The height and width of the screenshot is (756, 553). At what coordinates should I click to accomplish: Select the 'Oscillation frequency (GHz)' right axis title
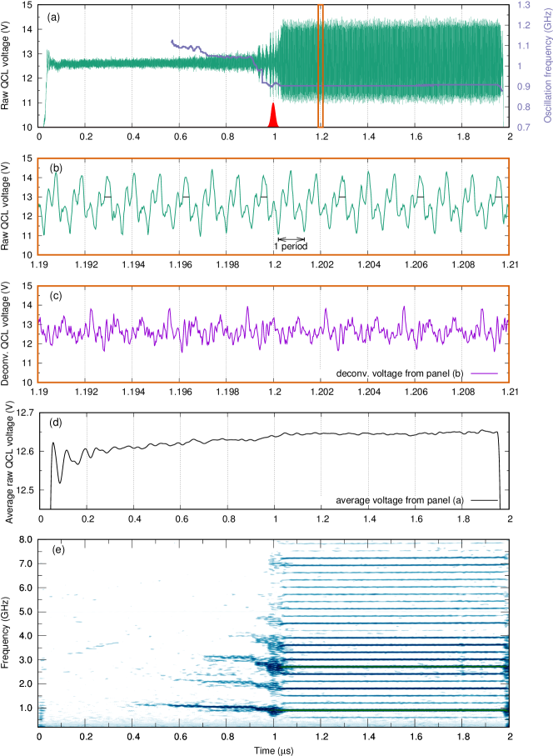pyautogui.click(x=547, y=66)
